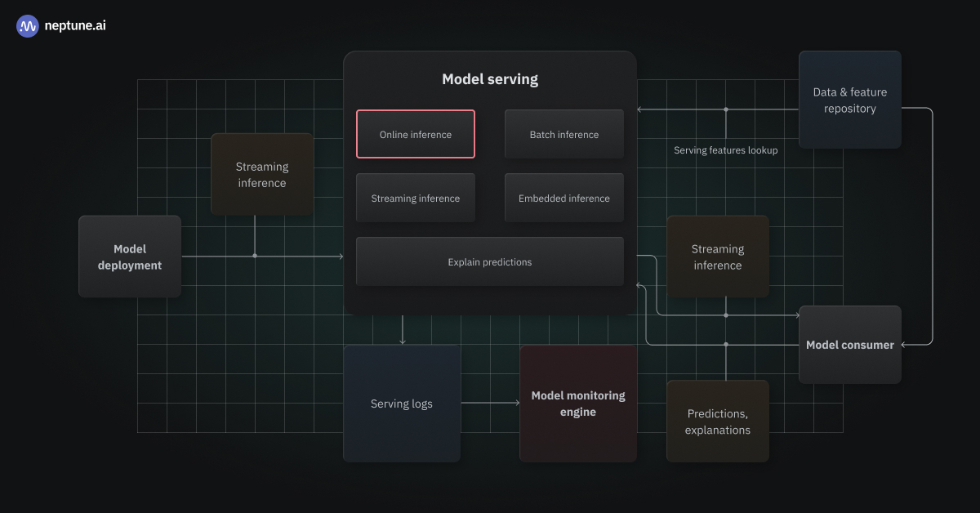Follow the Serving features lookup label

click(725, 150)
